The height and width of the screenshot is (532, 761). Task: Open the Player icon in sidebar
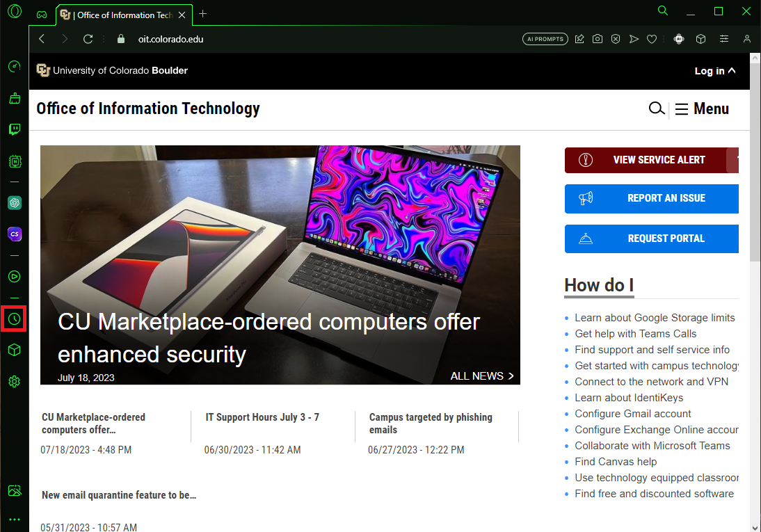(x=14, y=276)
